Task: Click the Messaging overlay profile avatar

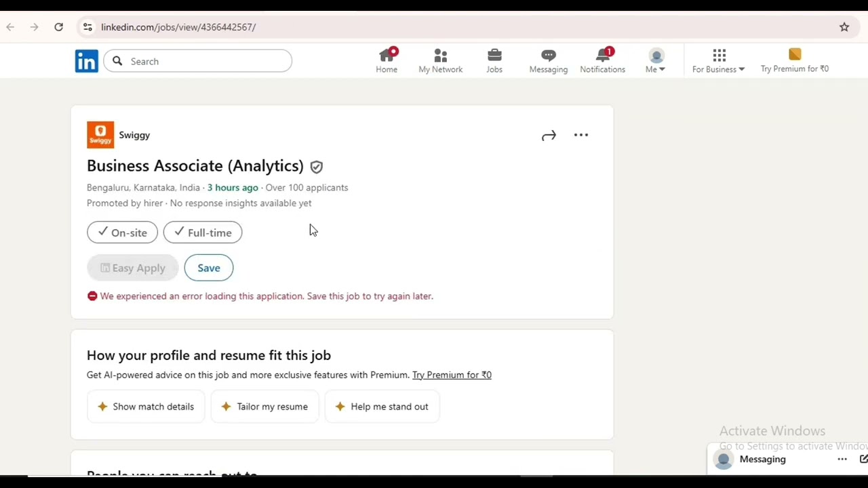Action: pos(724,460)
